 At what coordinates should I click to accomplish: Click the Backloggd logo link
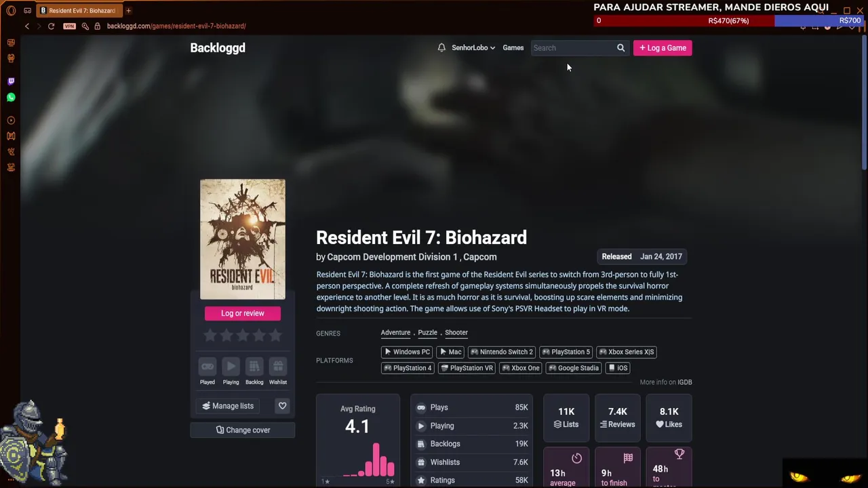tap(218, 47)
